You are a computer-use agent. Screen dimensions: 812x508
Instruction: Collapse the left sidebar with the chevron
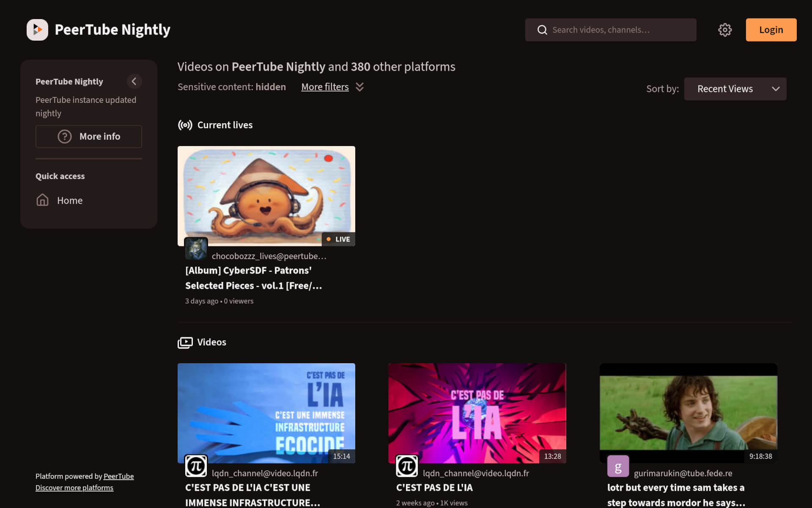134,81
